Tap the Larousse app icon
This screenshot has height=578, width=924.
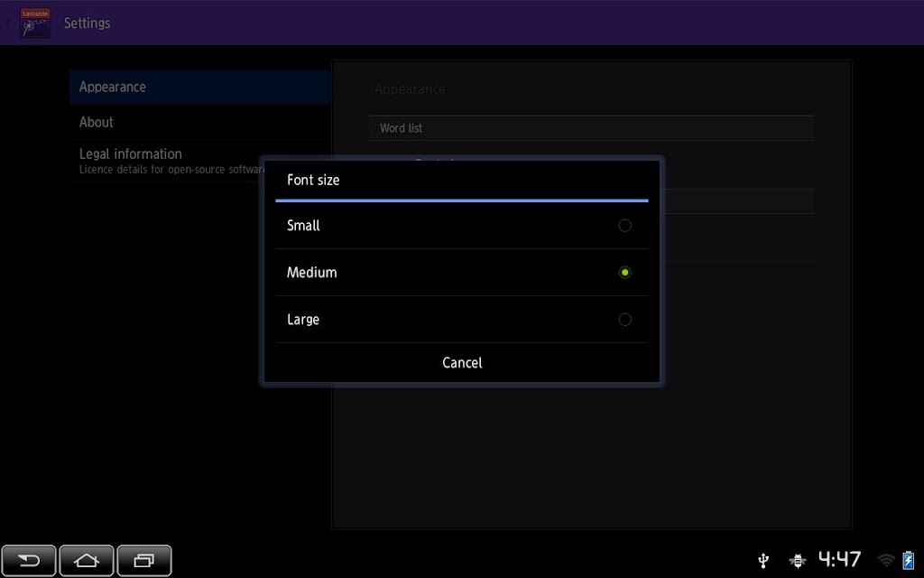(x=35, y=23)
